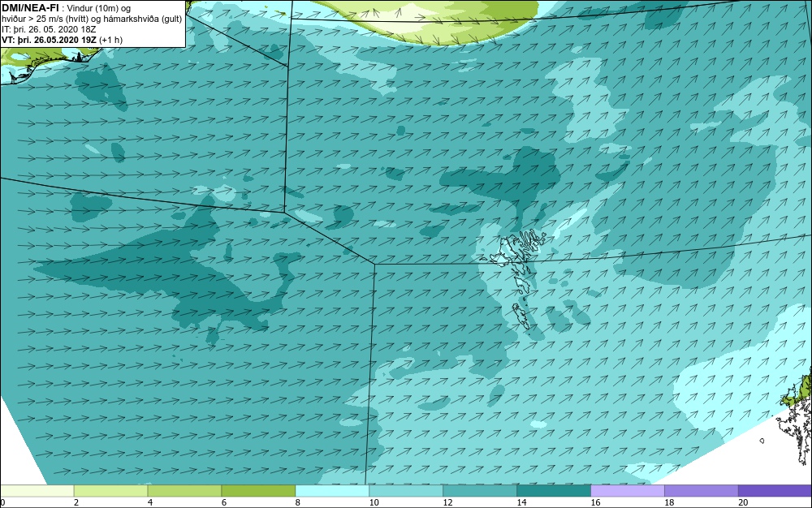Click the 4–6 m/s green legend swatch
The height and width of the screenshot is (508, 812).
click(184, 491)
